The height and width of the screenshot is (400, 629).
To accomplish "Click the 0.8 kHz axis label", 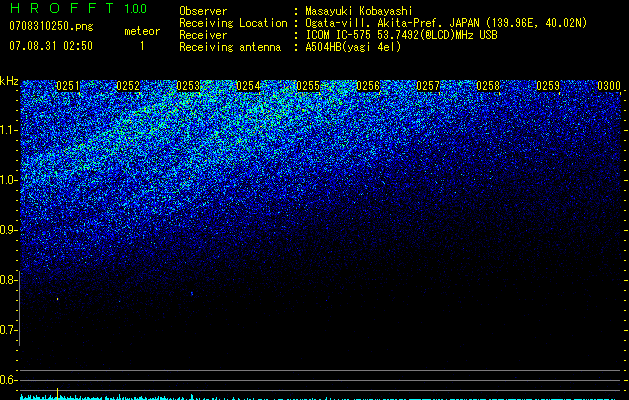I will 8,280.
